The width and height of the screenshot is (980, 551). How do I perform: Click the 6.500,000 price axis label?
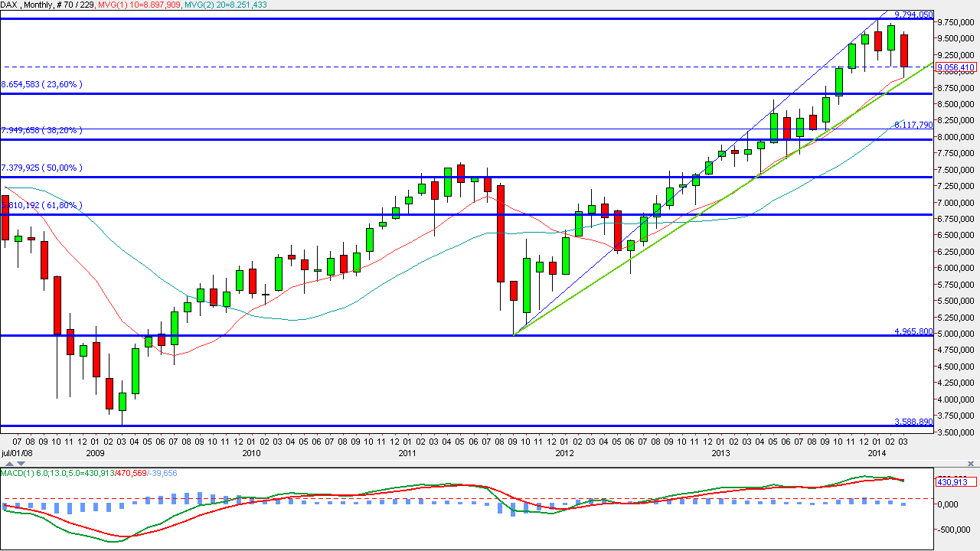coord(957,236)
